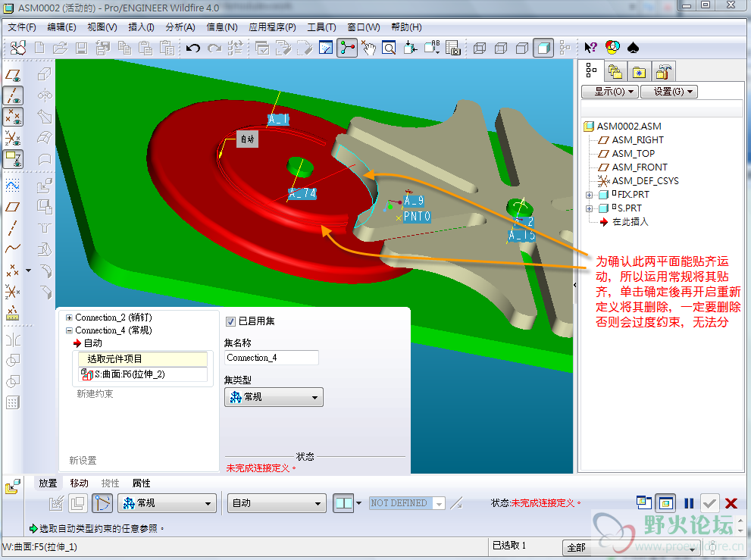Open the 分析(A) menu

(180, 27)
